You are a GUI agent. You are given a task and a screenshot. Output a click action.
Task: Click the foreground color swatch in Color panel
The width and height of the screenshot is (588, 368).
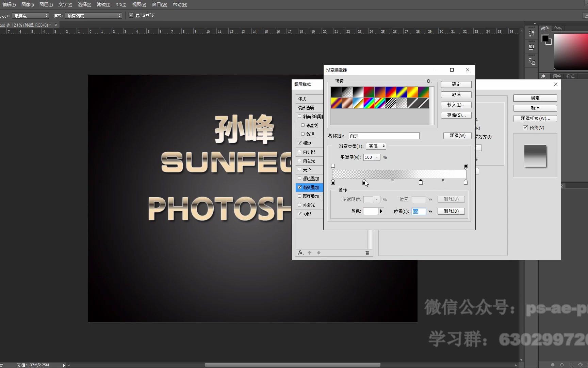tap(545, 38)
